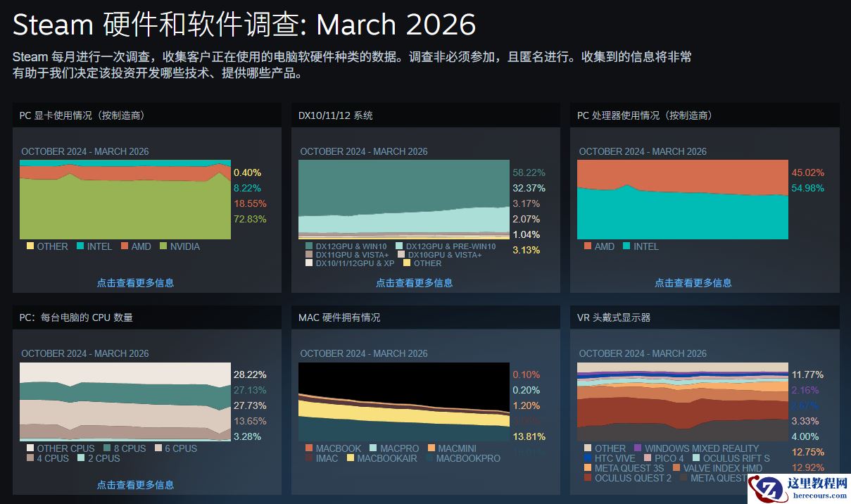Click the MACBOOK legend swatch
Image resolution: width=851 pixels, height=504 pixels.
[x=308, y=448]
